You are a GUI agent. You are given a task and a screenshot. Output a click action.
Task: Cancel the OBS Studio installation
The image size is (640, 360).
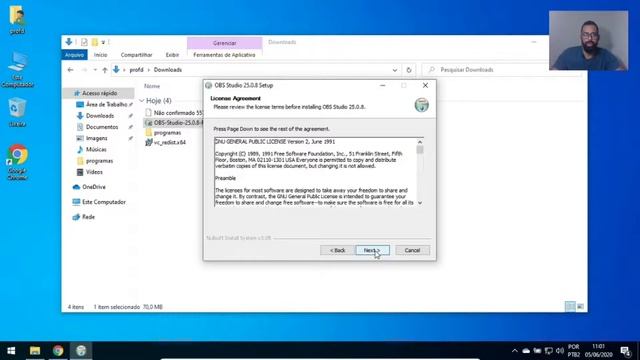click(x=412, y=250)
